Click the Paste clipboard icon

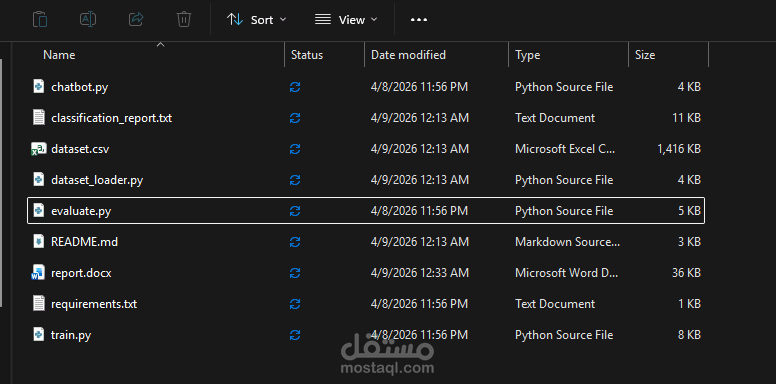tap(40, 19)
